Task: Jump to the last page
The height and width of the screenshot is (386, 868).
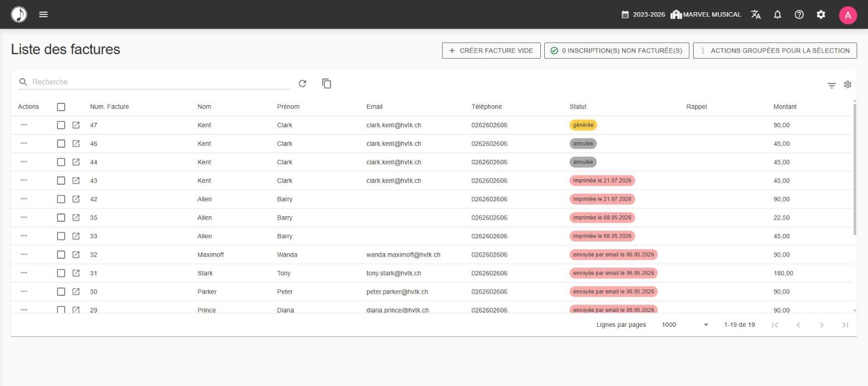Action: [x=845, y=325]
